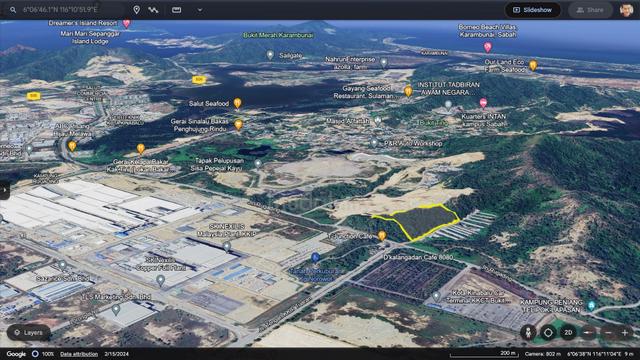This screenshot has width=640, height=360.
Task: Open the Data attribution link
Action: (x=79, y=354)
